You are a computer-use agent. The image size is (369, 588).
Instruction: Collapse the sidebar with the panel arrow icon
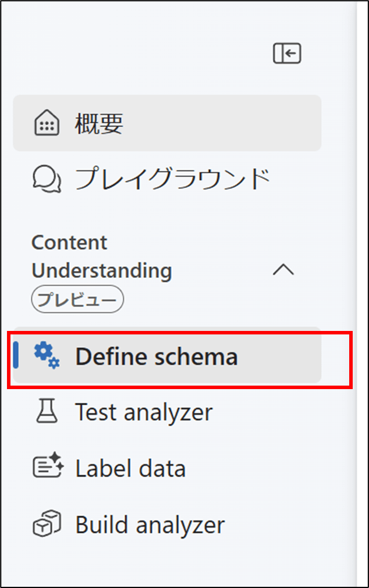click(287, 54)
